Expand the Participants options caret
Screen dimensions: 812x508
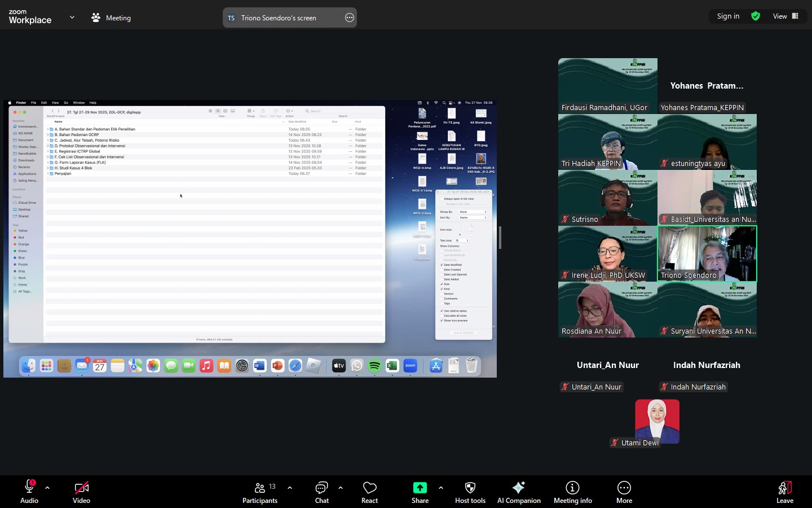point(290,488)
